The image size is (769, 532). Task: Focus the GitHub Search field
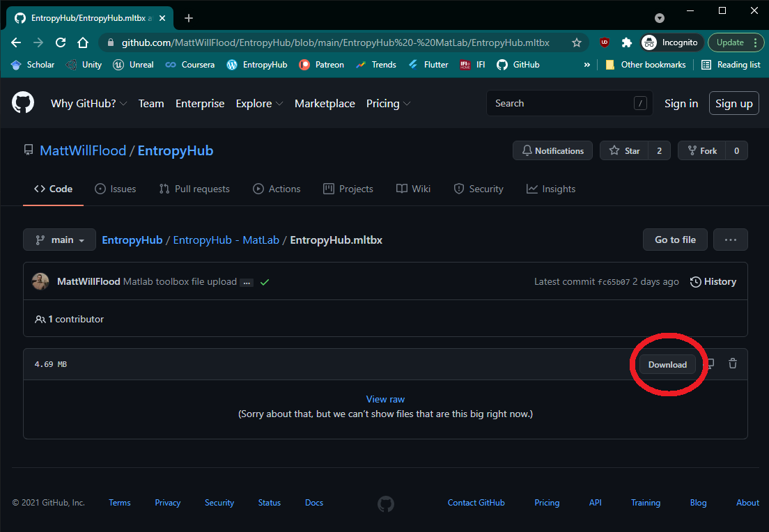tap(569, 103)
